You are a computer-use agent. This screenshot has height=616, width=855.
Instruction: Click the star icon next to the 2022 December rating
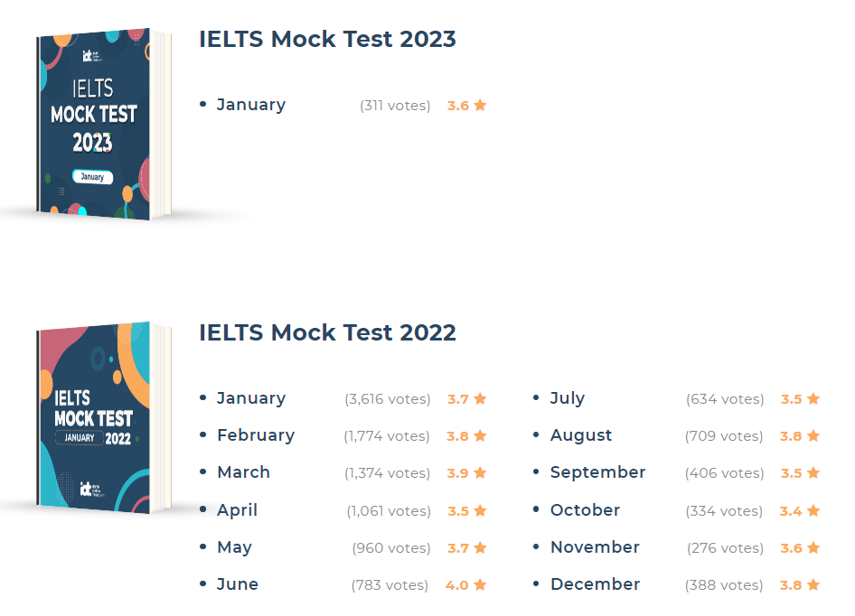[813, 584]
